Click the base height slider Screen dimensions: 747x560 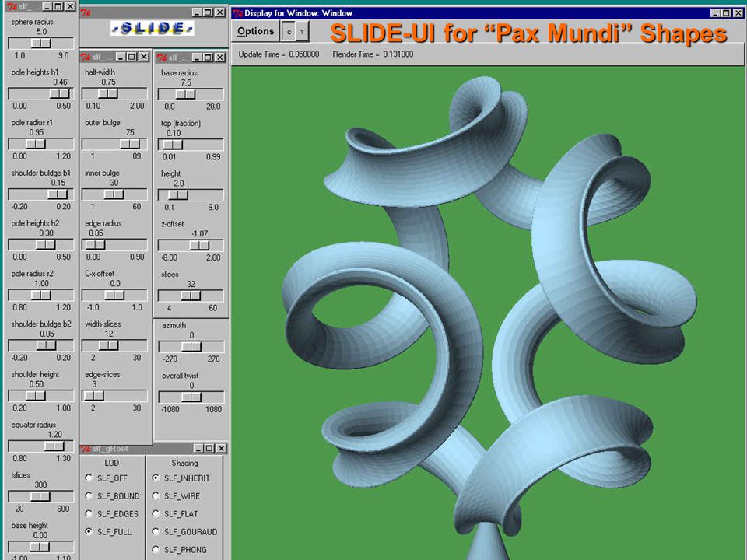tap(41, 547)
